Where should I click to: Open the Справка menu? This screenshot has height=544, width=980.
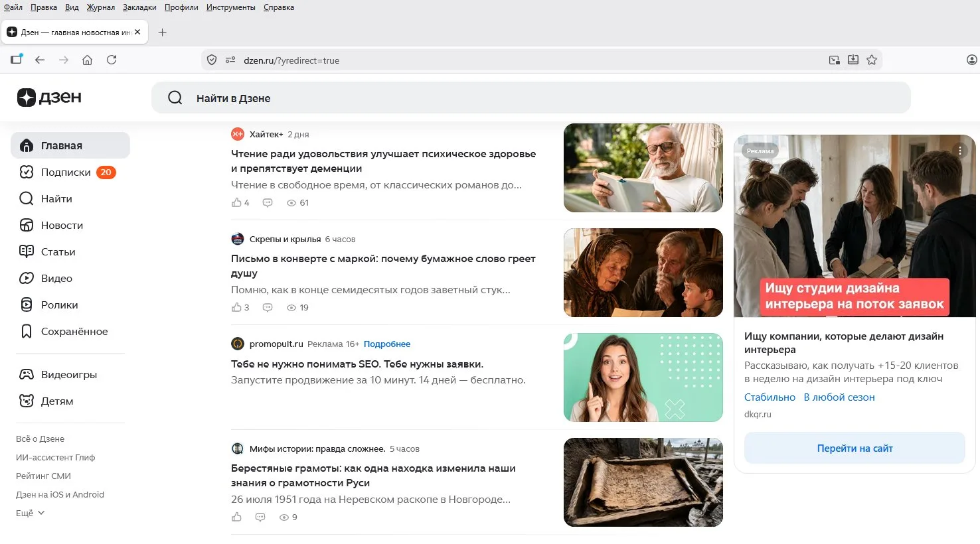point(279,7)
